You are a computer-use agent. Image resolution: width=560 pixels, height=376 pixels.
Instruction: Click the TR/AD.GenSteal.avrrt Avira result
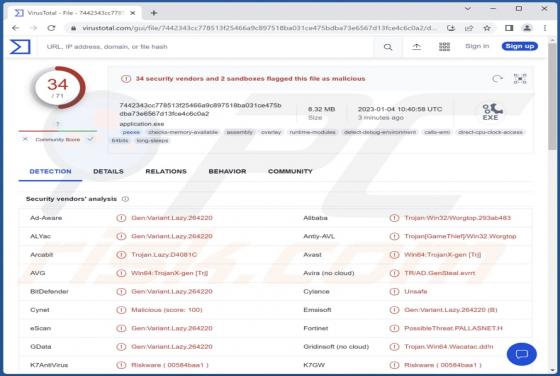[x=440, y=273]
